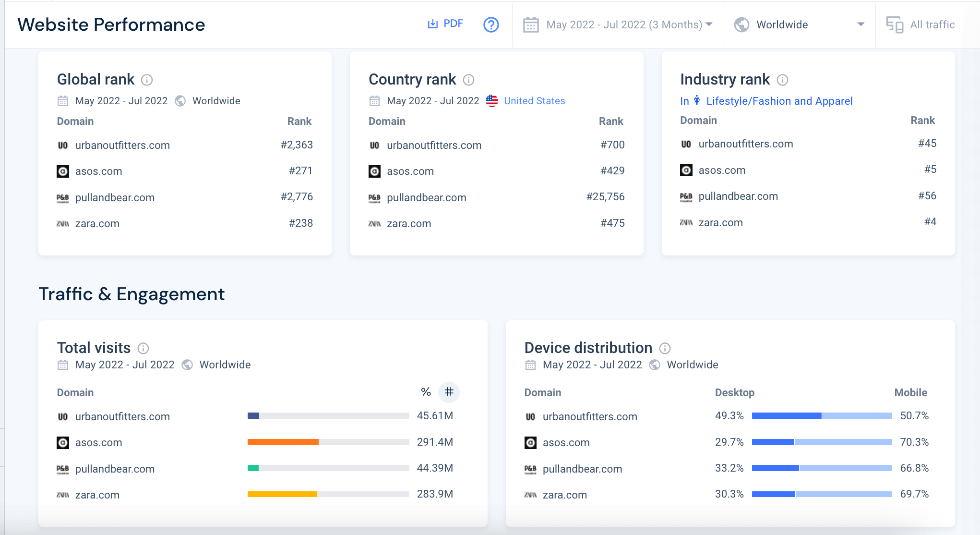Viewport: 980px width, 535px height.
Task: Click urbanoutfitters.com device split bar
Action: pyautogui.click(x=822, y=416)
